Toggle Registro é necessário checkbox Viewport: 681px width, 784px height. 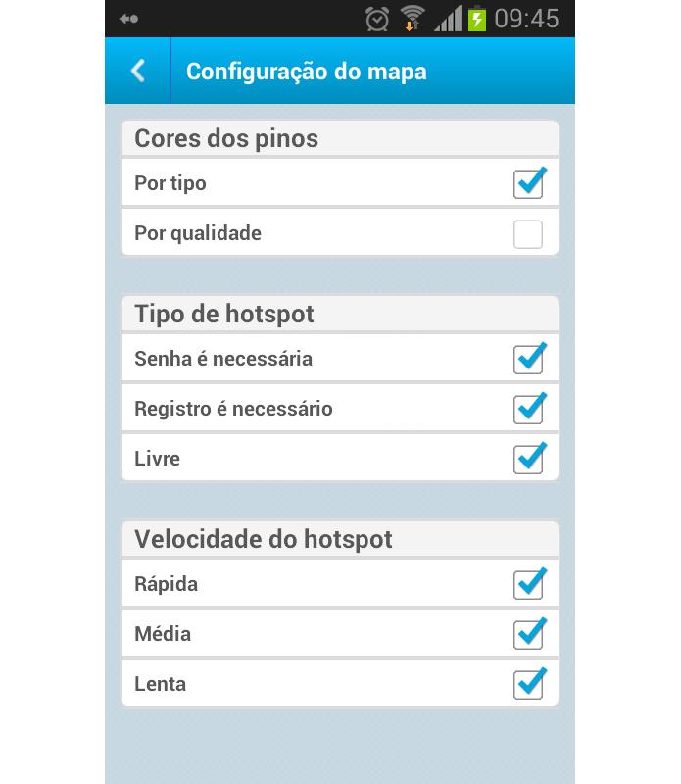click(x=528, y=409)
